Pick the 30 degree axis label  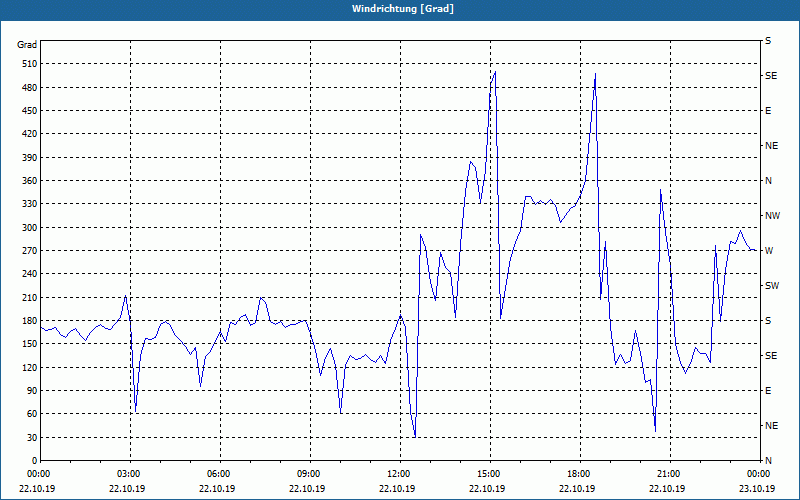coord(32,437)
